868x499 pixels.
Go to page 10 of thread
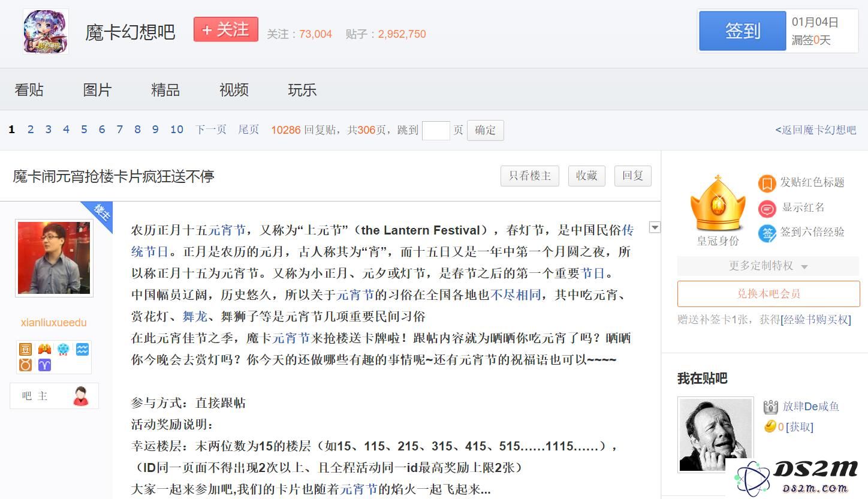177,130
